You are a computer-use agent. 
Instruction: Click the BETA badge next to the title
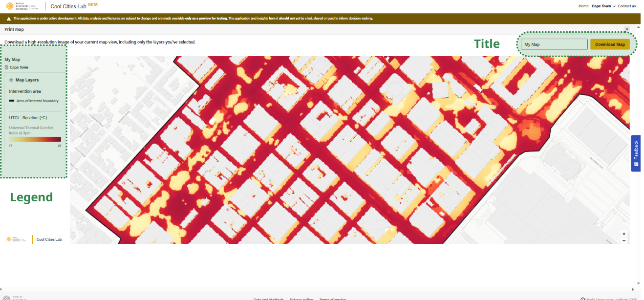pyautogui.click(x=93, y=4)
